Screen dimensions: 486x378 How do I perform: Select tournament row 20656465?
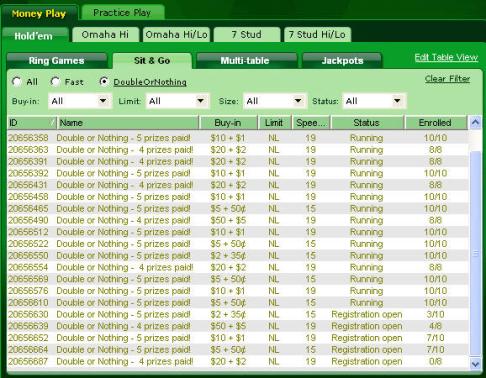click(237, 208)
